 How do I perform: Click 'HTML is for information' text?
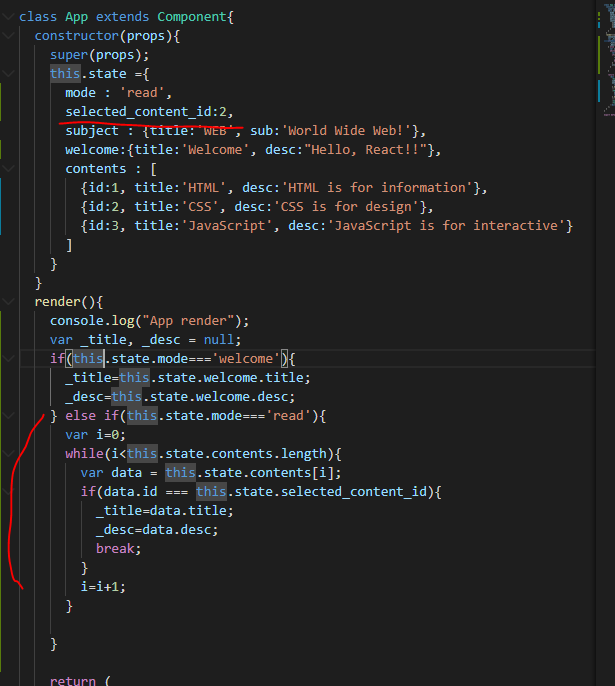click(377, 188)
